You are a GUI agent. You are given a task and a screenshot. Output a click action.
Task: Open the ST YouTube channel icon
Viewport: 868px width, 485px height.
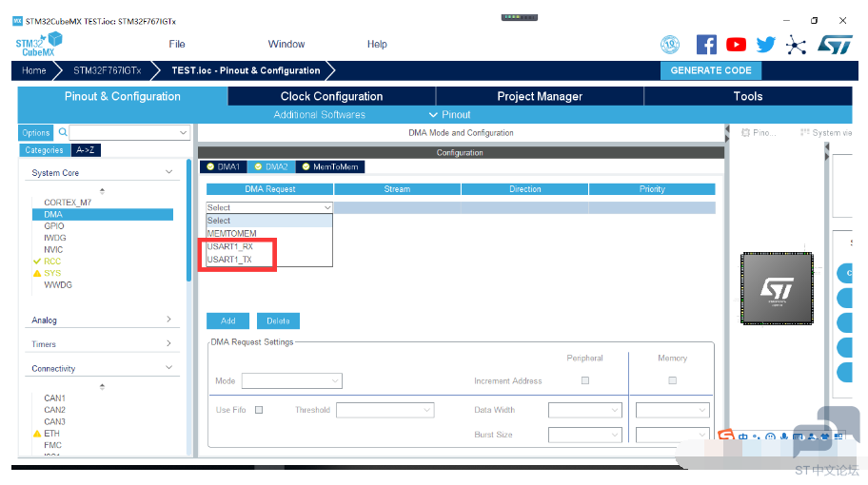(x=736, y=45)
